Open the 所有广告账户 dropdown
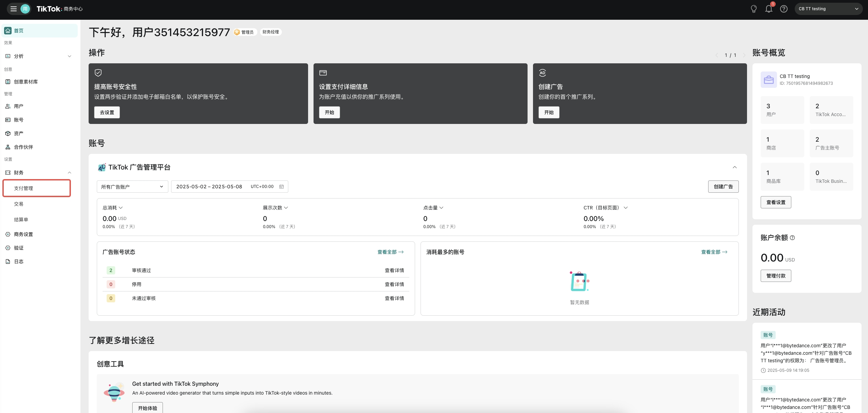This screenshot has height=413, width=868. point(132,187)
